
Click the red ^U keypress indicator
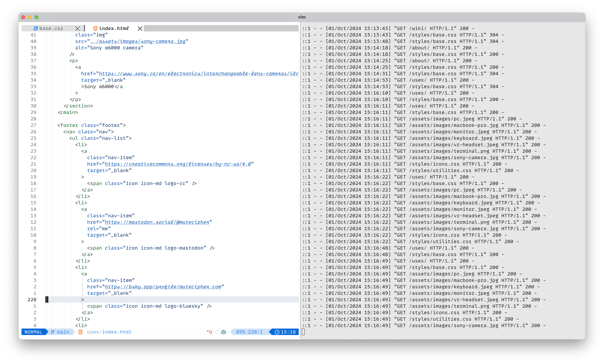point(209,332)
